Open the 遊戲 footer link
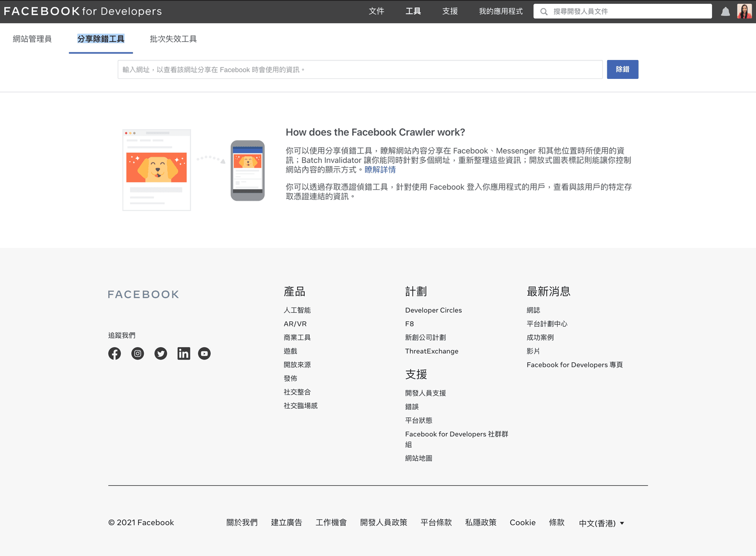 point(291,351)
